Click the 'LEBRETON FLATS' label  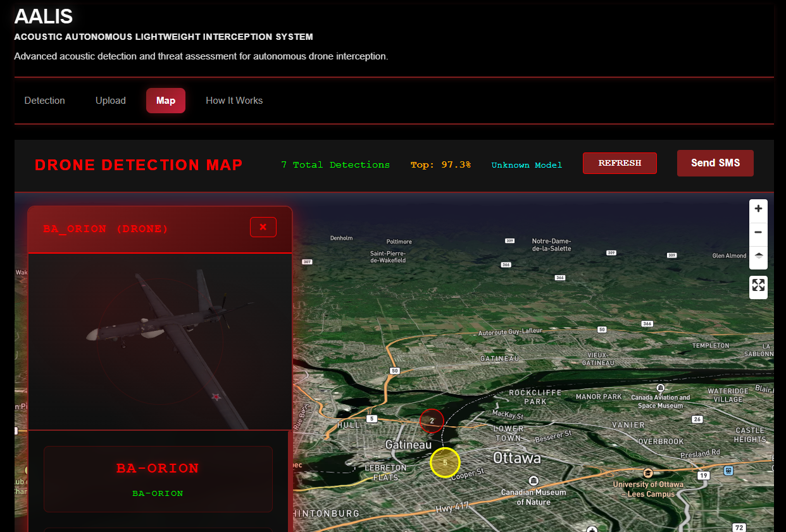click(x=385, y=473)
